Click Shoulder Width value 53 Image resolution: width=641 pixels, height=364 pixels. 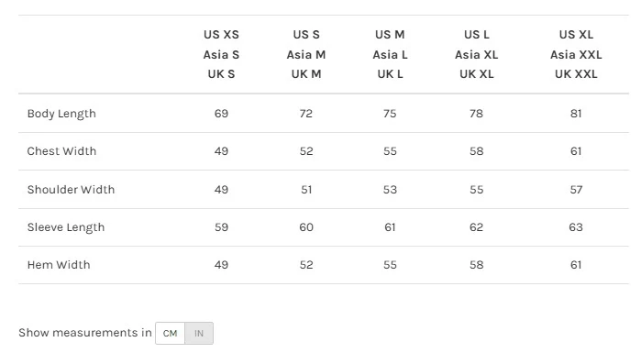tap(390, 190)
